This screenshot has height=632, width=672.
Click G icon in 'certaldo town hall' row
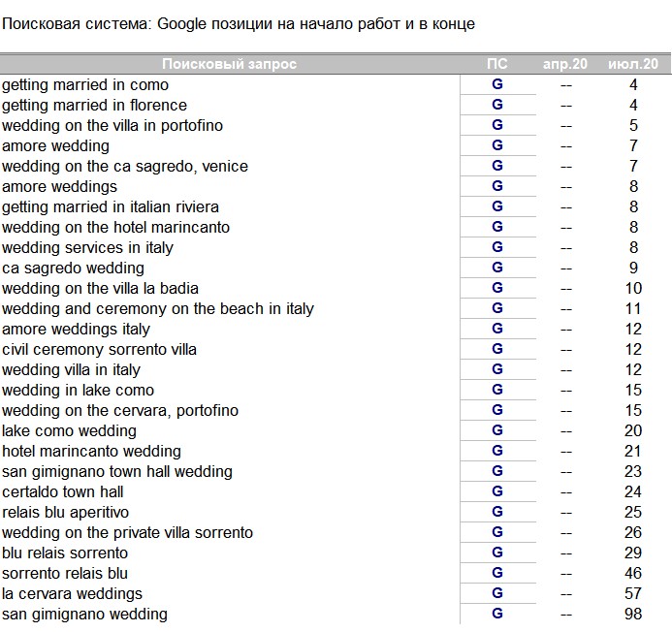pyautogui.click(x=497, y=491)
